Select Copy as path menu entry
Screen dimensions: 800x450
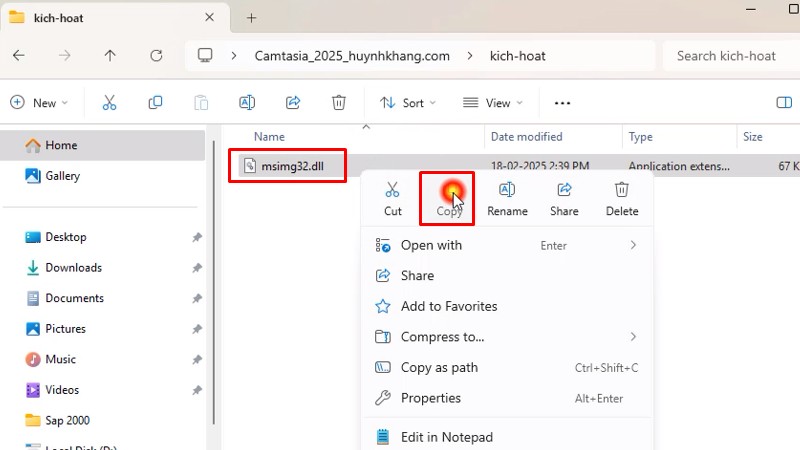pyautogui.click(x=439, y=368)
